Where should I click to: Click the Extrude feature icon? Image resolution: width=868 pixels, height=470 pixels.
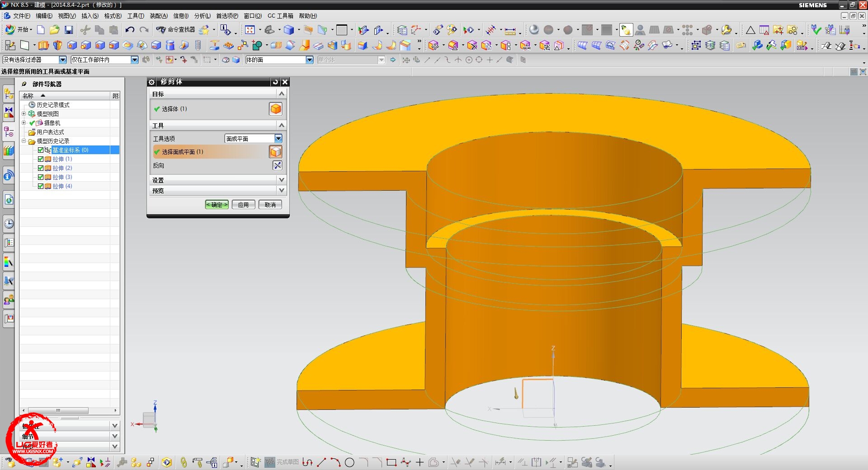pos(43,45)
